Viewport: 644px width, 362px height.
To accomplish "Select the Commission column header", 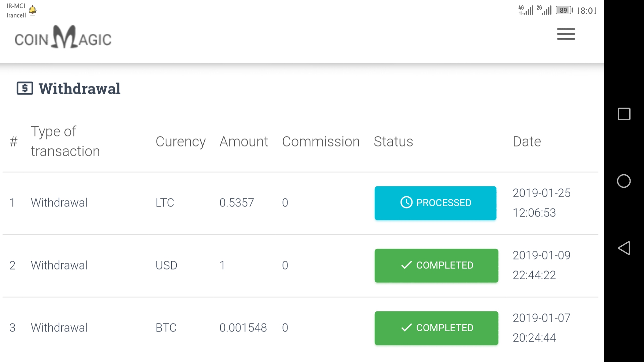I will [x=321, y=141].
